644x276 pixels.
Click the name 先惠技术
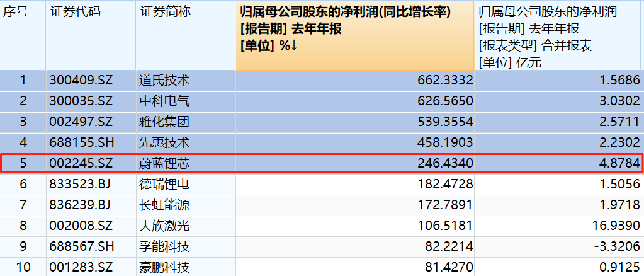pyautogui.click(x=164, y=143)
